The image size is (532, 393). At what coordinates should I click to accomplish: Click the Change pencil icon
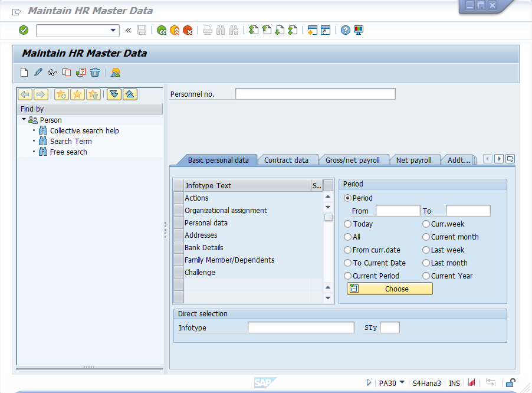coord(37,72)
